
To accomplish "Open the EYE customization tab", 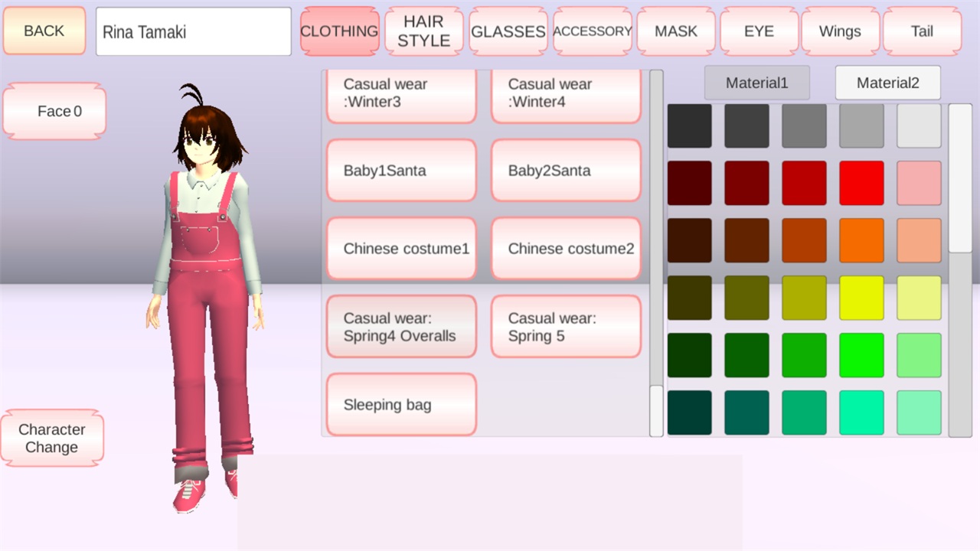I will click(x=759, y=31).
